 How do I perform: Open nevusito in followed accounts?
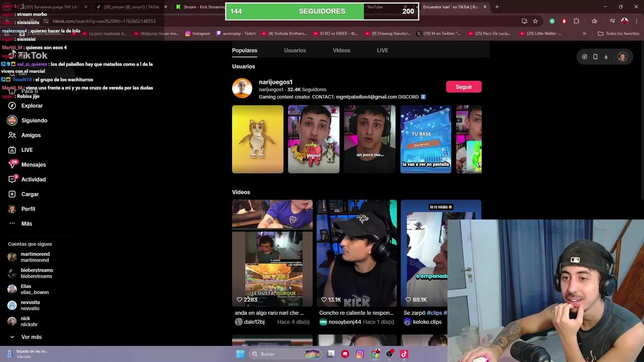tap(24, 305)
